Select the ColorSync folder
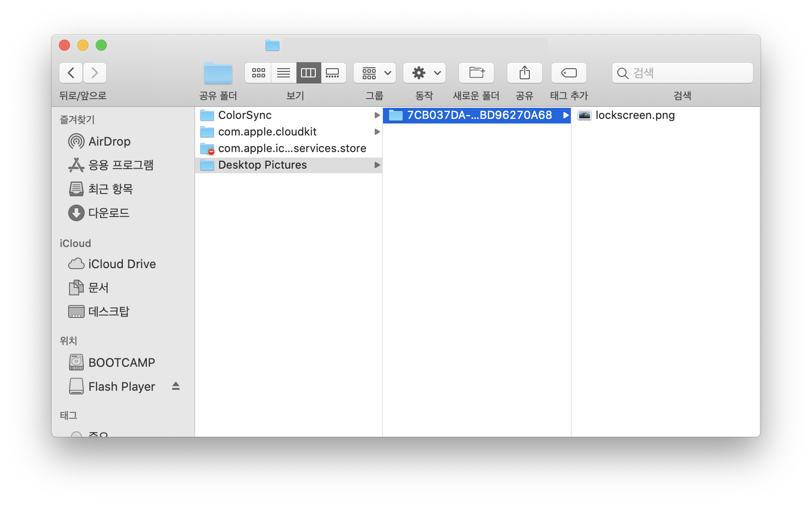The height and width of the screenshot is (505, 812). click(x=289, y=115)
